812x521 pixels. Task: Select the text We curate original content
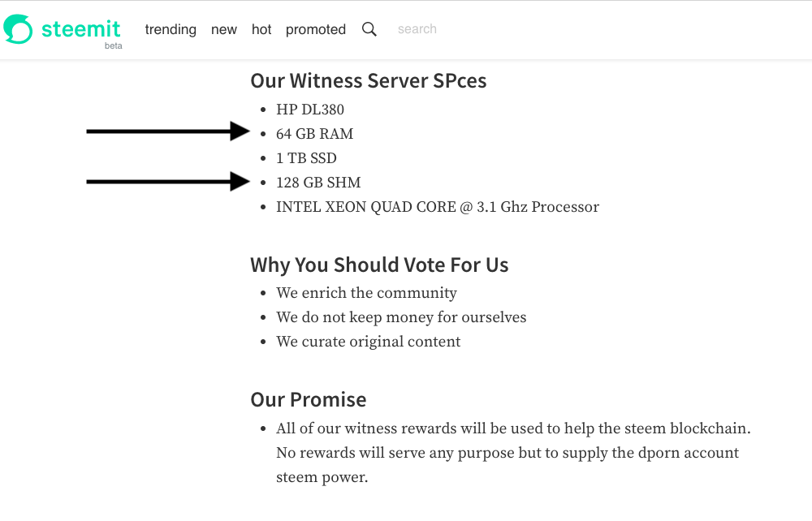click(x=368, y=341)
